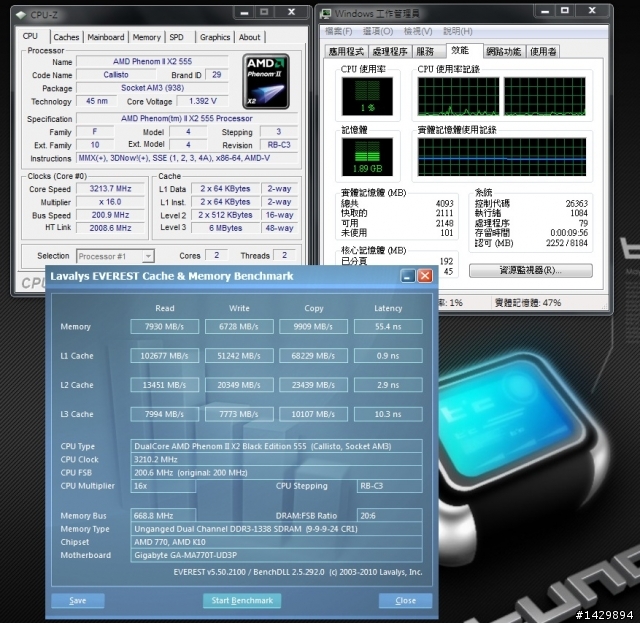The height and width of the screenshot is (623, 640).
Task: Open the Graphics tab in CPU-Z
Action: [215, 37]
